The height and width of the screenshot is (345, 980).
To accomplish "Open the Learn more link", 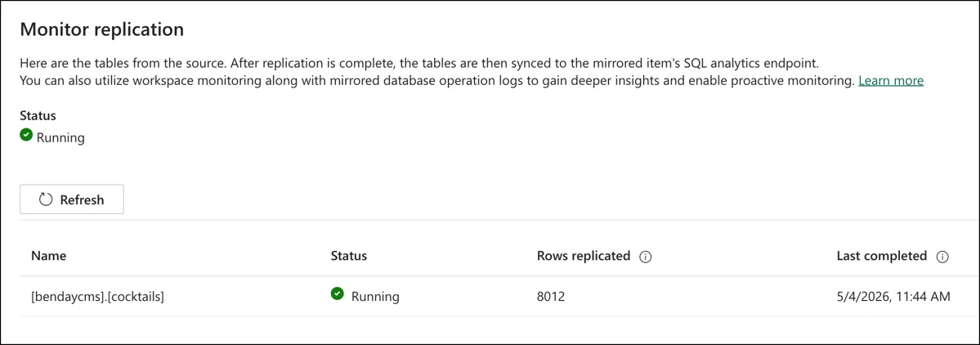I will (x=891, y=81).
